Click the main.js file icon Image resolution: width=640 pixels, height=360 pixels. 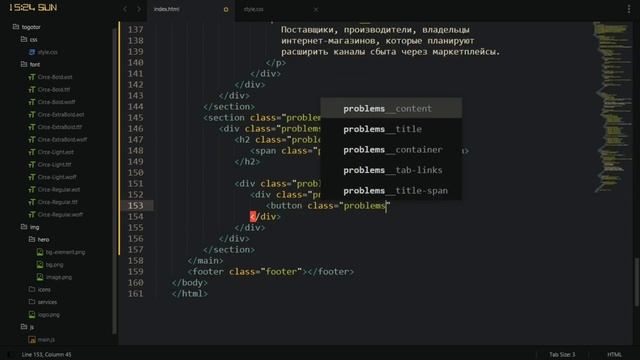tap(32, 340)
